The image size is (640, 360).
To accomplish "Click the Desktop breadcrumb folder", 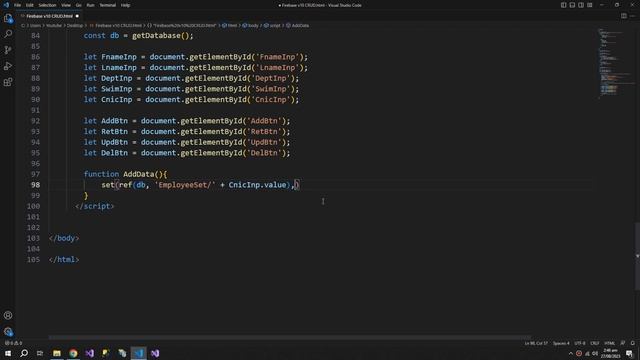I will pyautogui.click(x=75, y=25).
